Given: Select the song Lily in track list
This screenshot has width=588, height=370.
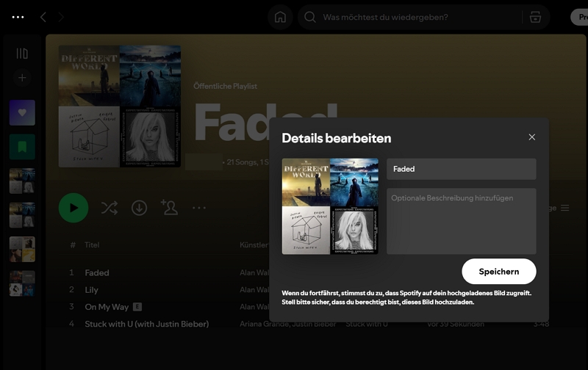Looking at the screenshot, I should [92, 290].
